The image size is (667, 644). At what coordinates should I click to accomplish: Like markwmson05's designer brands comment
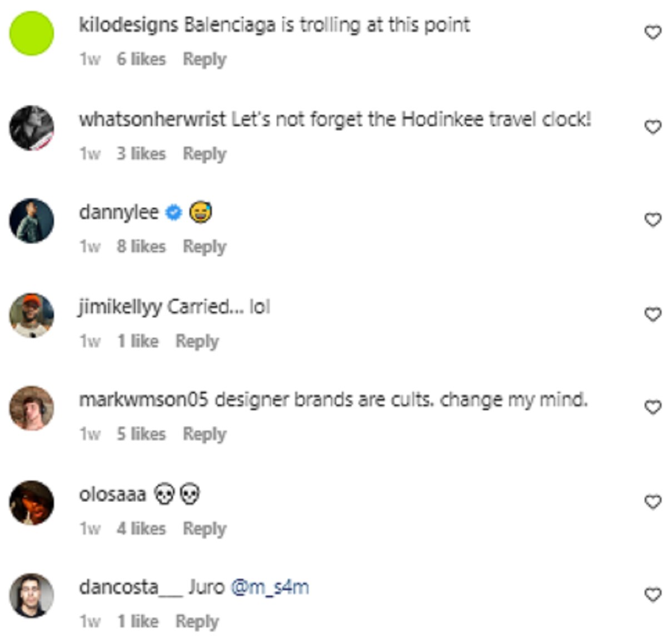coord(653,407)
